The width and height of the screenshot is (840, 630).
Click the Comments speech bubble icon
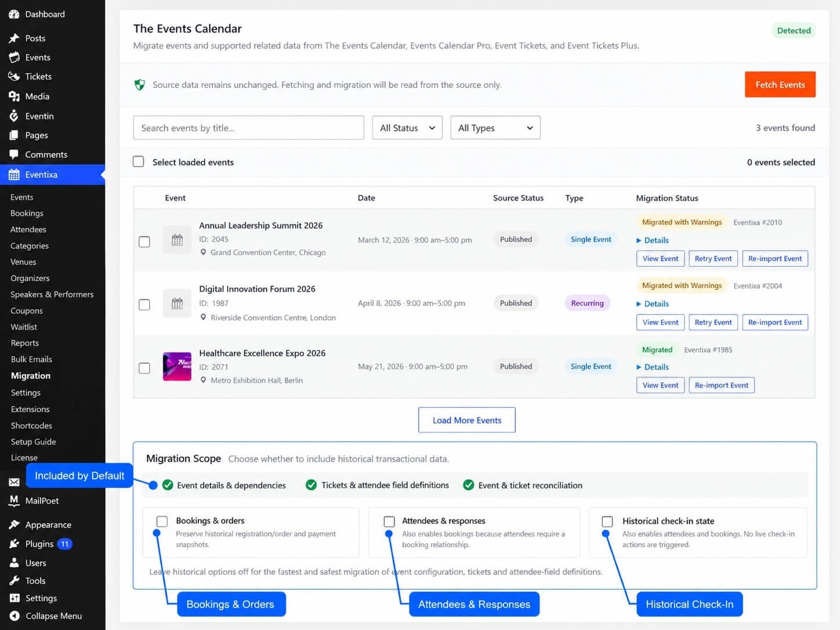[x=14, y=154]
